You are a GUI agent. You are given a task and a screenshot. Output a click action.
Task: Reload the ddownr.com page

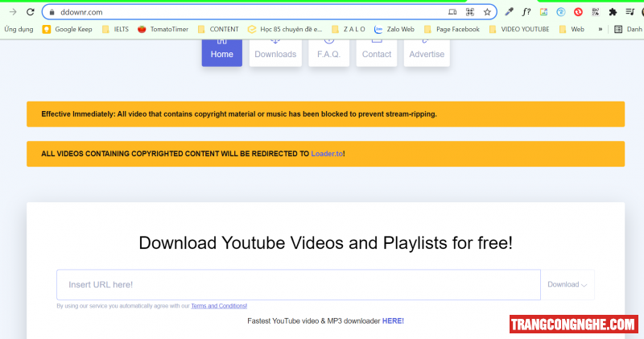coord(31,12)
